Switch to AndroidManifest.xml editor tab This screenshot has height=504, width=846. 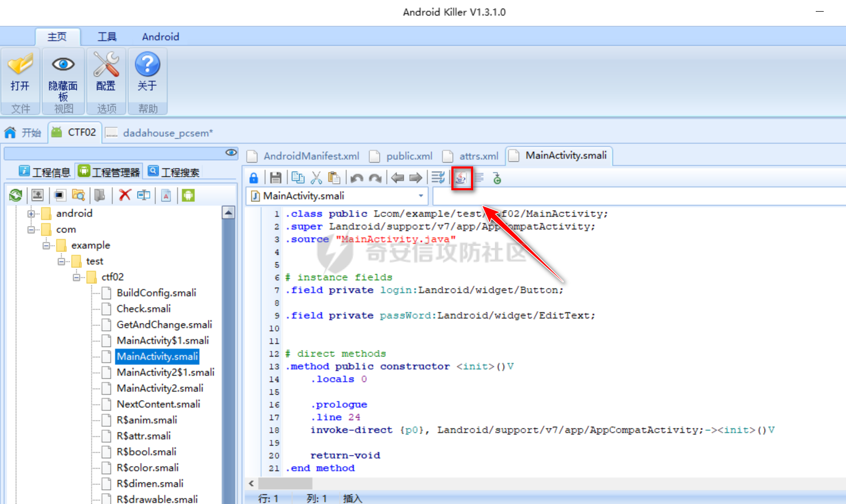(304, 156)
